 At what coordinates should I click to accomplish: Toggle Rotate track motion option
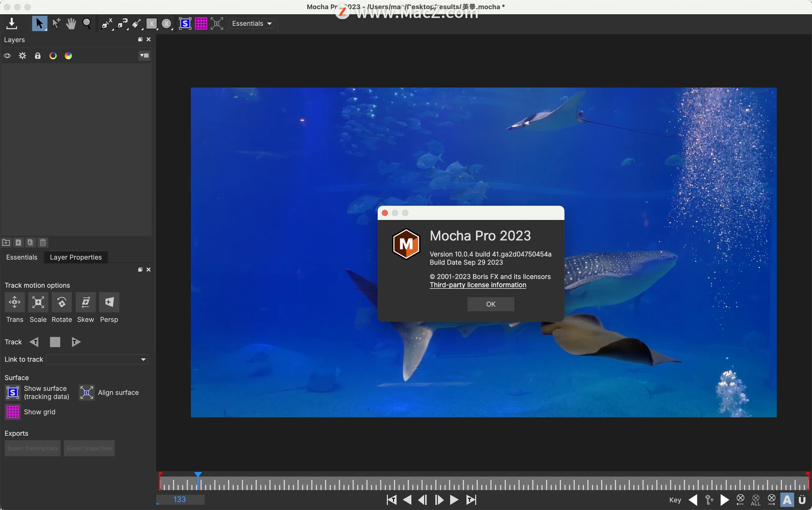pyautogui.click(x=62, y=302)
